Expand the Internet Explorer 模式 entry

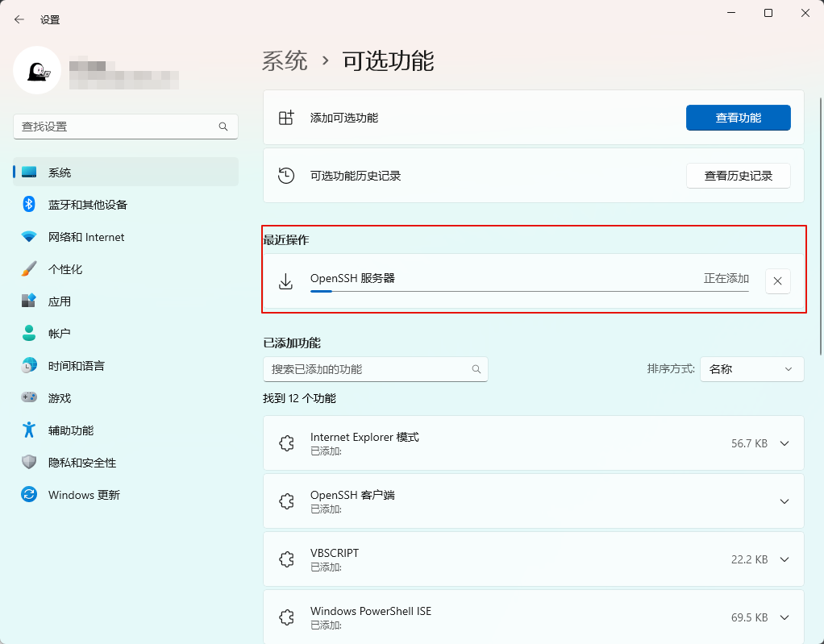[x=784, y=443]
